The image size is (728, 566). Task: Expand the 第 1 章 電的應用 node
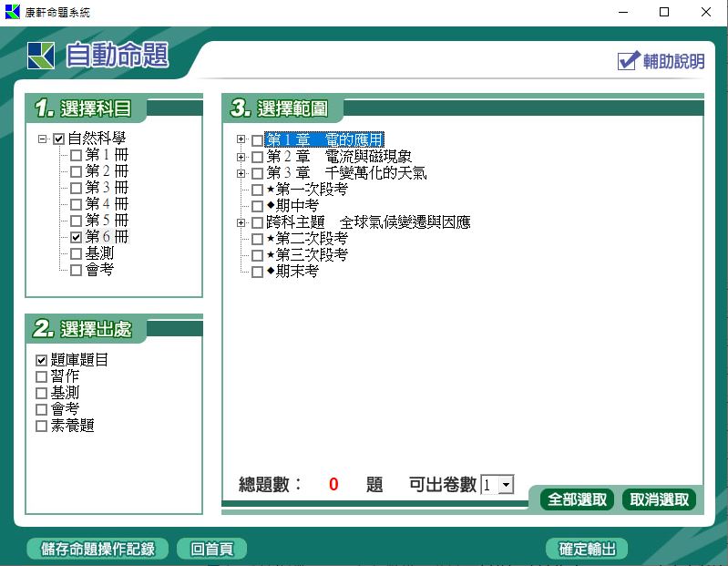[241, 140]
